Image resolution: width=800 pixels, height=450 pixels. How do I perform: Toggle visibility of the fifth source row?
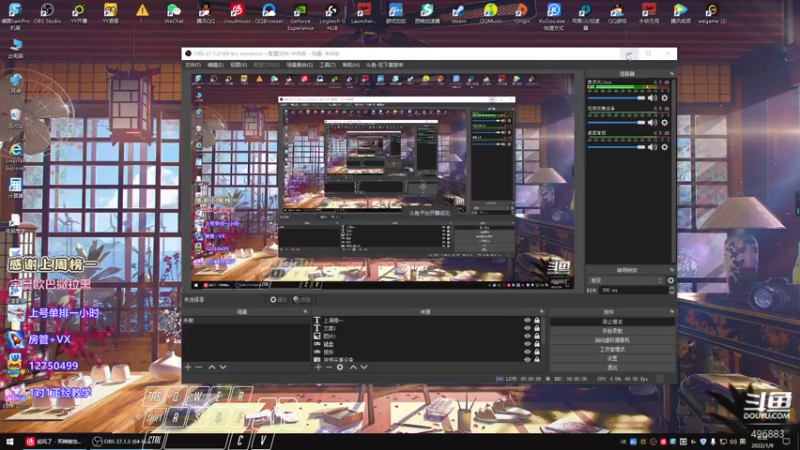coord(527,352)
